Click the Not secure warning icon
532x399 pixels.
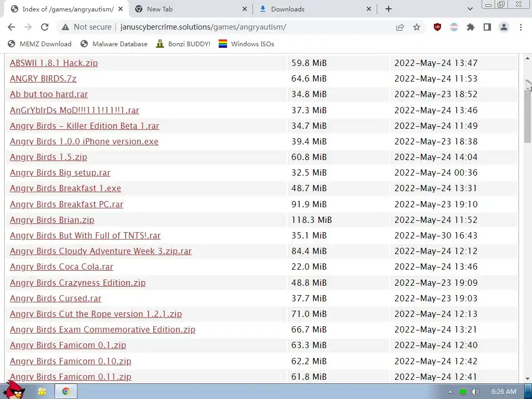point(65,27)
